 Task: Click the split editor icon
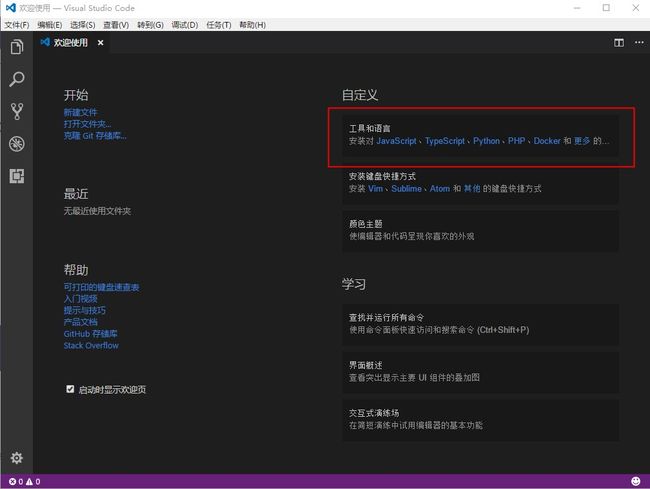coord(619,43)
